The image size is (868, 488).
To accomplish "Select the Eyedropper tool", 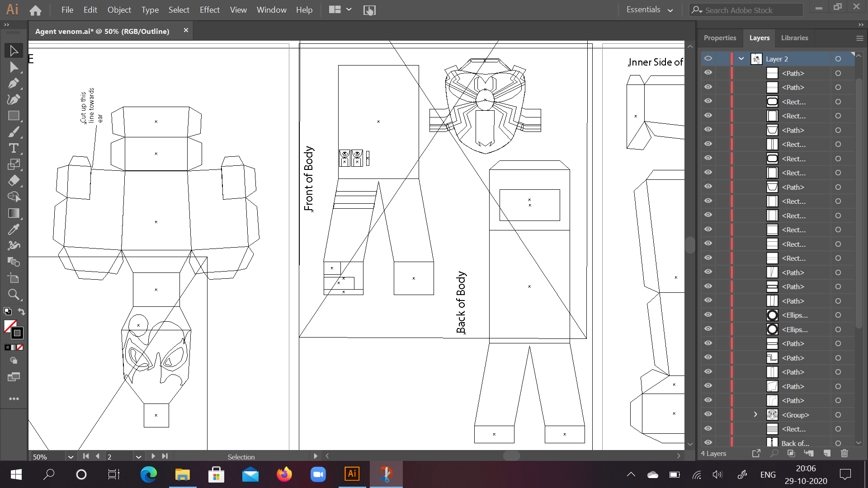I will (x=14, y=230).
